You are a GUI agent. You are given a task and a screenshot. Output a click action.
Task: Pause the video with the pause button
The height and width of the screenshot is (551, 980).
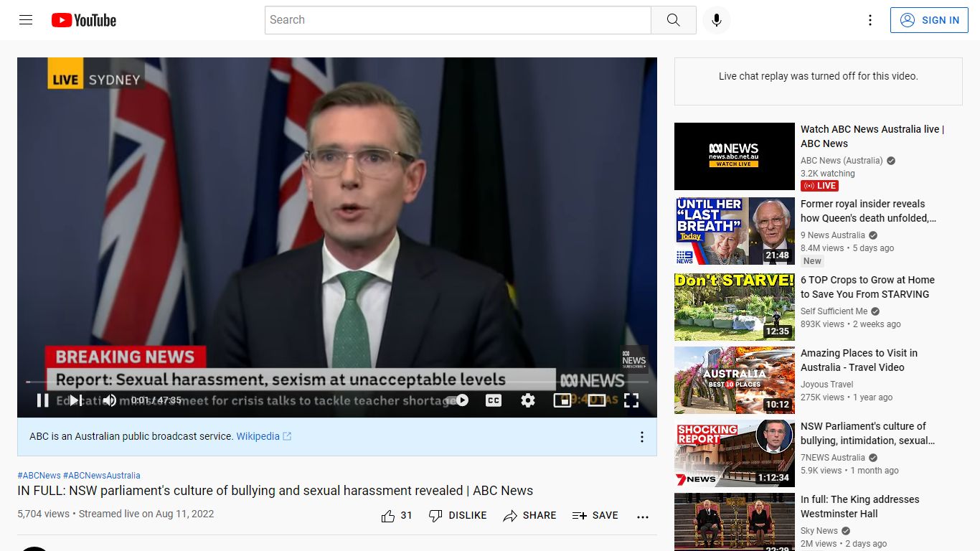pos(42,400)
